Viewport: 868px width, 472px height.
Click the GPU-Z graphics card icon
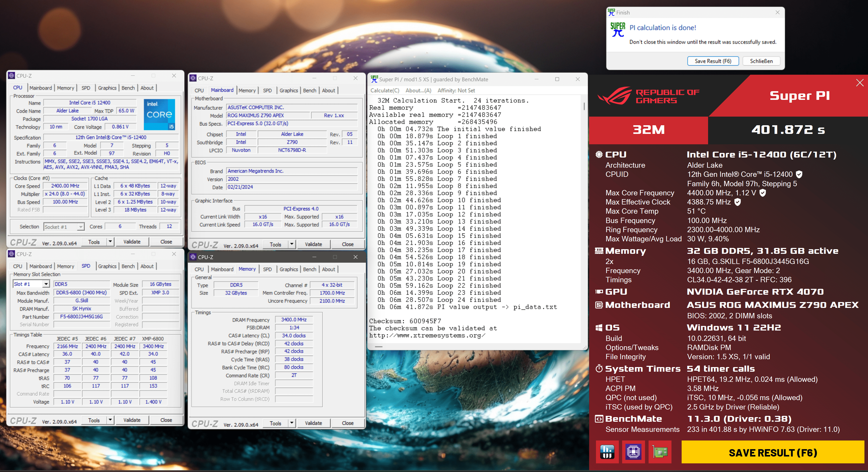[x=660, y=452]
